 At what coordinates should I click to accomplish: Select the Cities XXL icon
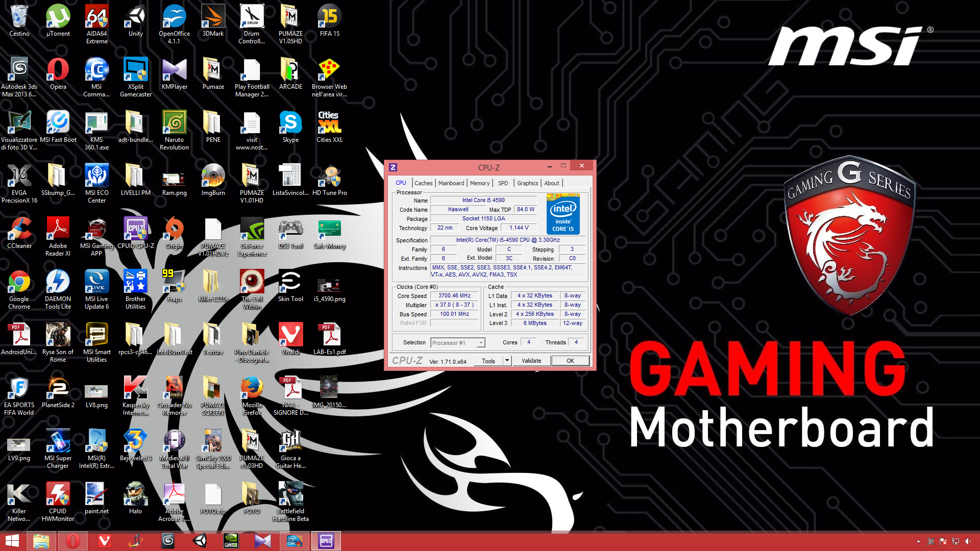pyautogui.click(x=329, y=127)
